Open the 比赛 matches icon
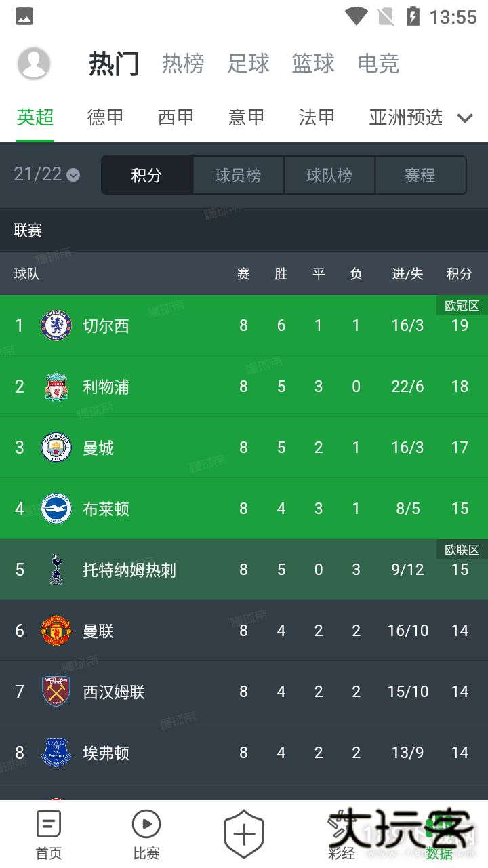Image resolution: width=488 pixels, height=868 pixels. point(146,825)
